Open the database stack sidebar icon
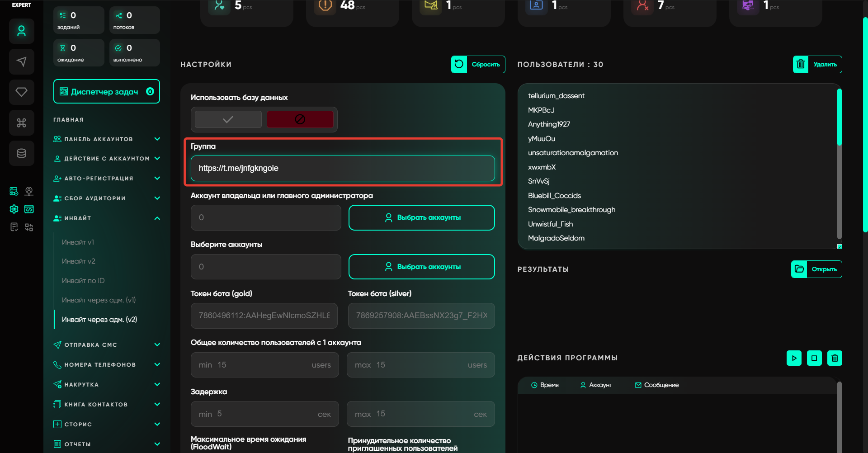The width and height of the screenshot is (868, 453). (x=21, y=153)
